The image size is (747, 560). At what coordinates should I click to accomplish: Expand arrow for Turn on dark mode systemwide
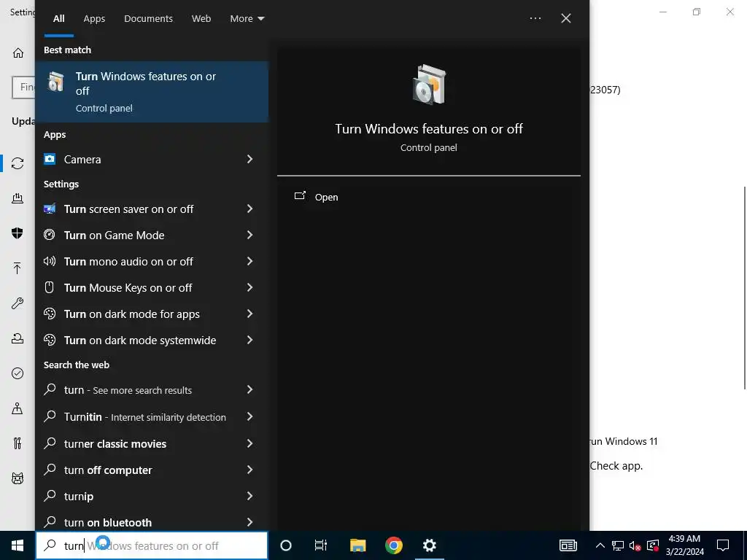click(249, 340)
